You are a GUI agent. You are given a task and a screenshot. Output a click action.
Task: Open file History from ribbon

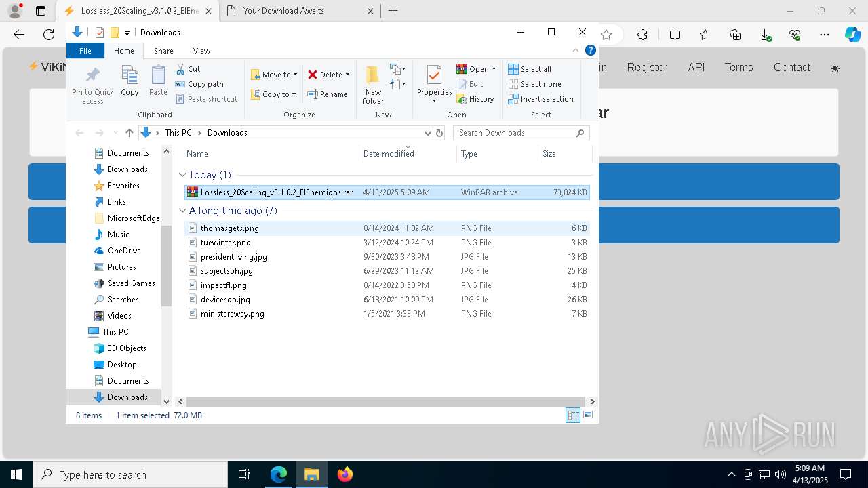[475, 99]
